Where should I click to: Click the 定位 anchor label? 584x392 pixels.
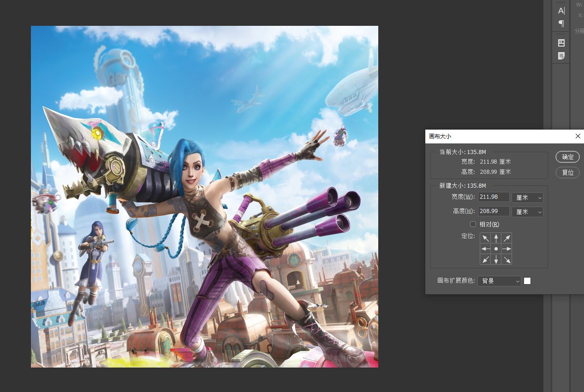tap(468, 236)
